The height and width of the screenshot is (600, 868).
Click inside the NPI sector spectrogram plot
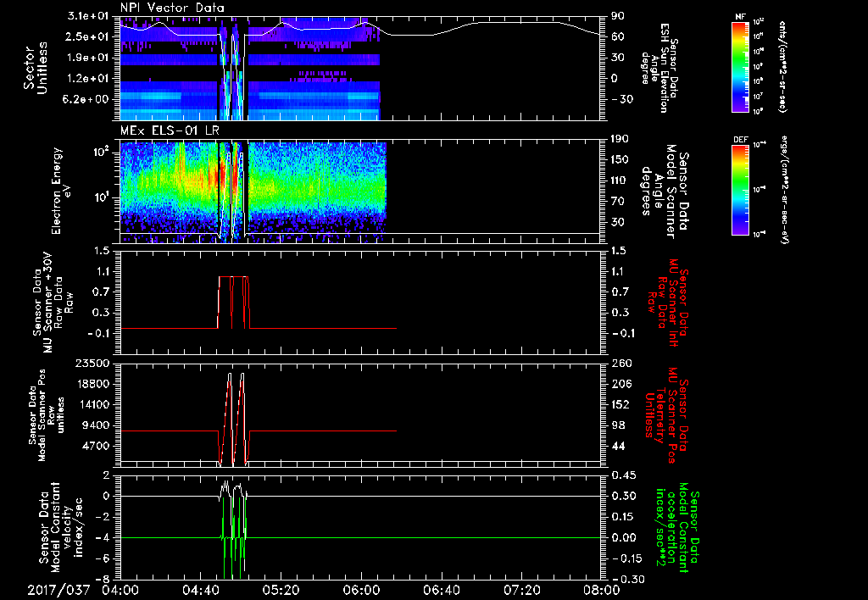tap(360, 68)
